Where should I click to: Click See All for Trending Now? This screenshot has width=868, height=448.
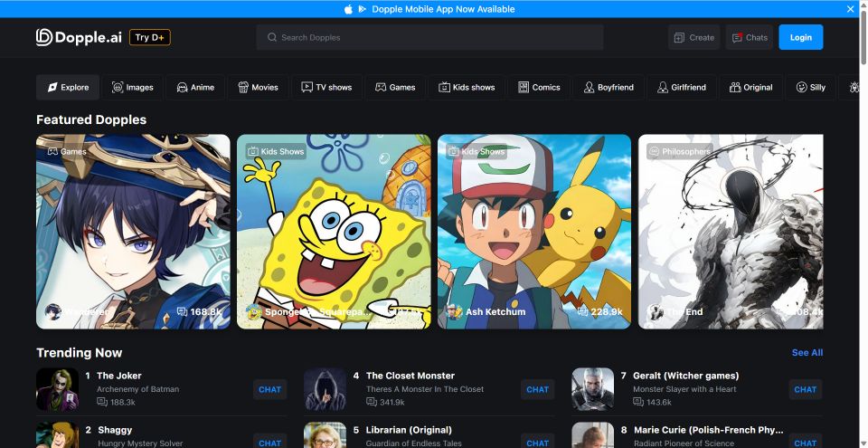point(807,353)
